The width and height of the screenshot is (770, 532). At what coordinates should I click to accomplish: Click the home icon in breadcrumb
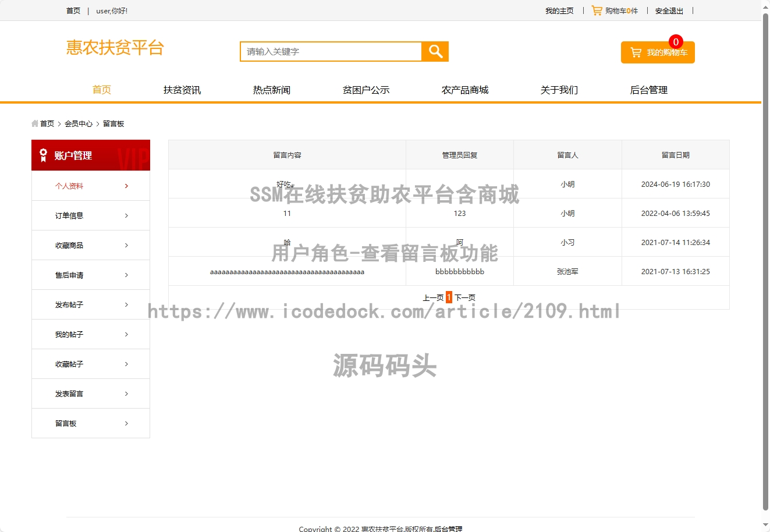35,123
